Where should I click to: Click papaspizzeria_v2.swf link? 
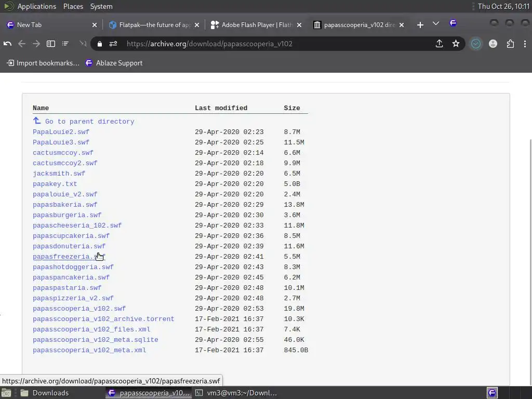coord(73,298)
